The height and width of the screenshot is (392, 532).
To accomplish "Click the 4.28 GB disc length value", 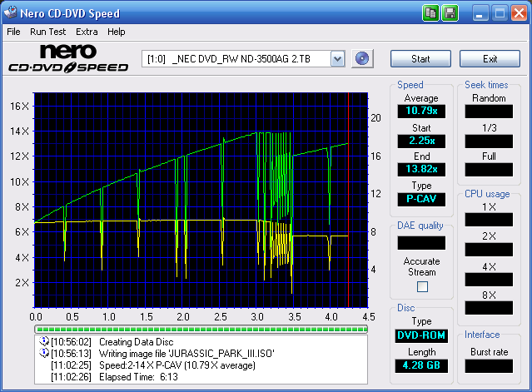I will point(421,365).
